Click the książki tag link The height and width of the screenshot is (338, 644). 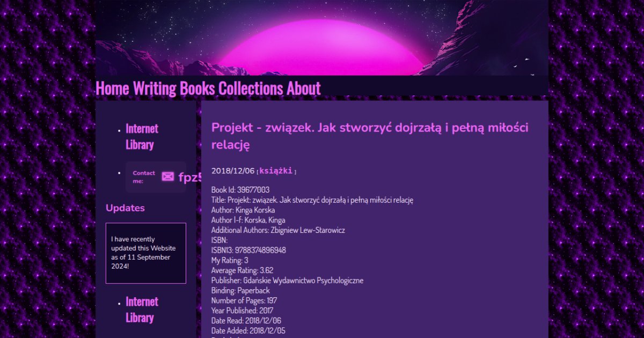(x=276, y=171)
